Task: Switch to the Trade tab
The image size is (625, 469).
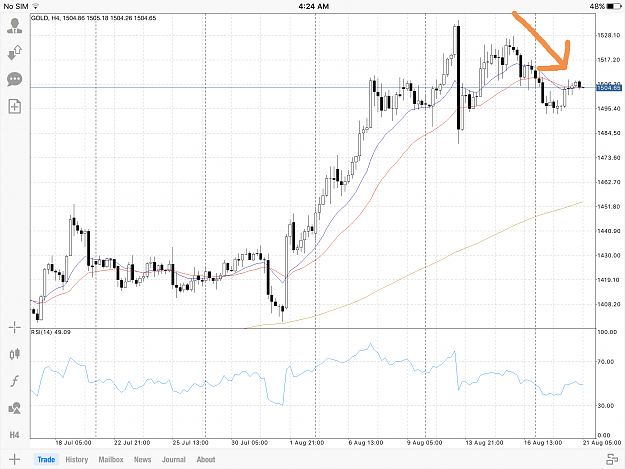Action: (x=46, y=459)
